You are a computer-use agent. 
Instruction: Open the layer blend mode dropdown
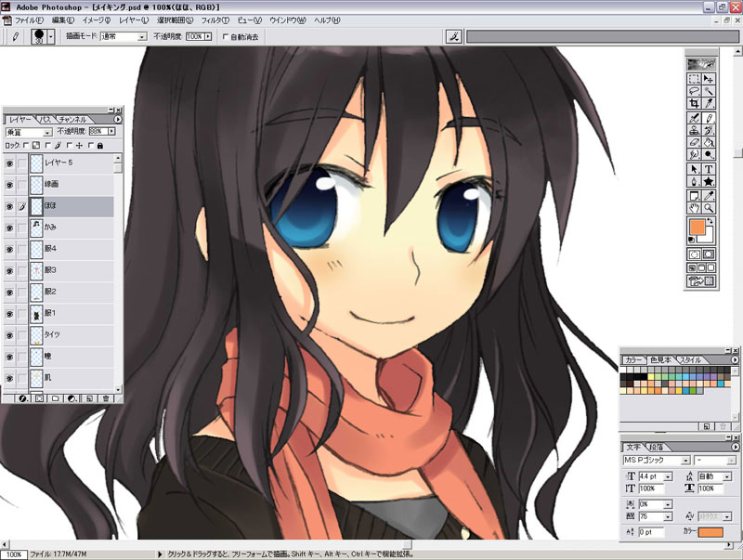pyautogui.click(x=47, y=132)
